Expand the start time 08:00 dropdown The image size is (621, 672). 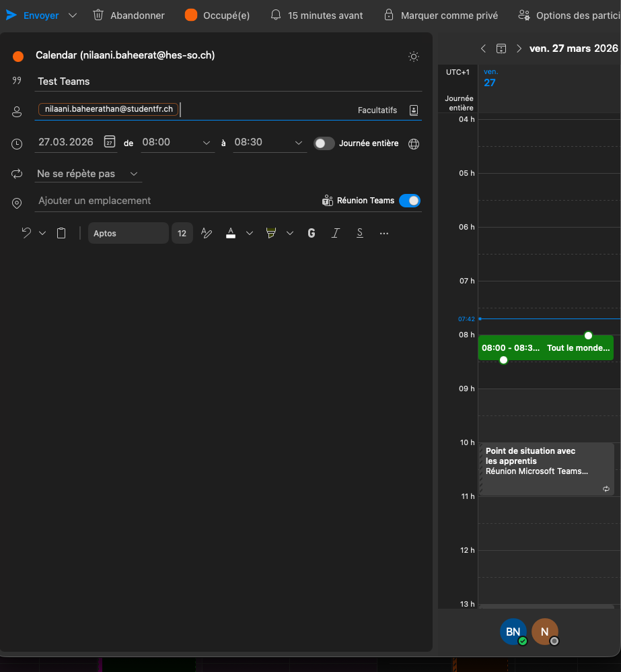(207, 143)
